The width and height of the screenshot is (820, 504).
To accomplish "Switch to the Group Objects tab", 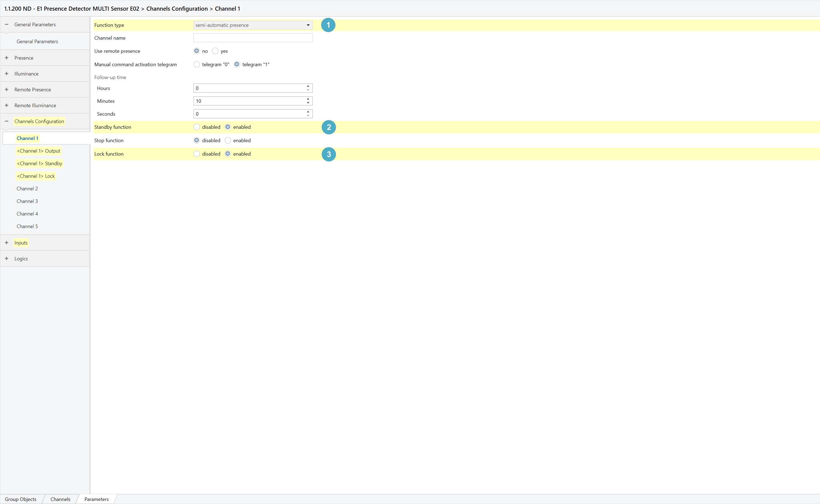I will 21,499.
